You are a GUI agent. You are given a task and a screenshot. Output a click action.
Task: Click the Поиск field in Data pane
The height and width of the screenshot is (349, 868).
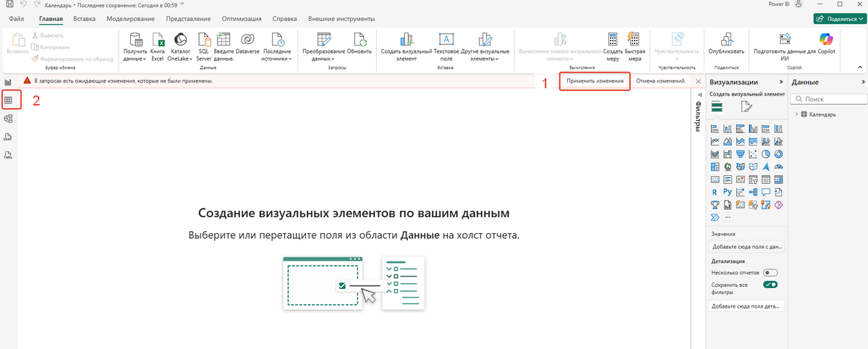830,98
